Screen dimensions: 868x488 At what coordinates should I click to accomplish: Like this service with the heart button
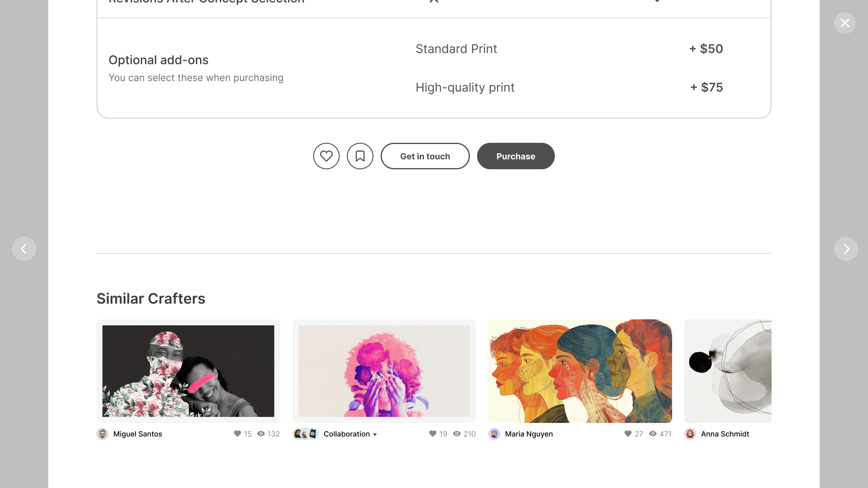tap(326, 156)
